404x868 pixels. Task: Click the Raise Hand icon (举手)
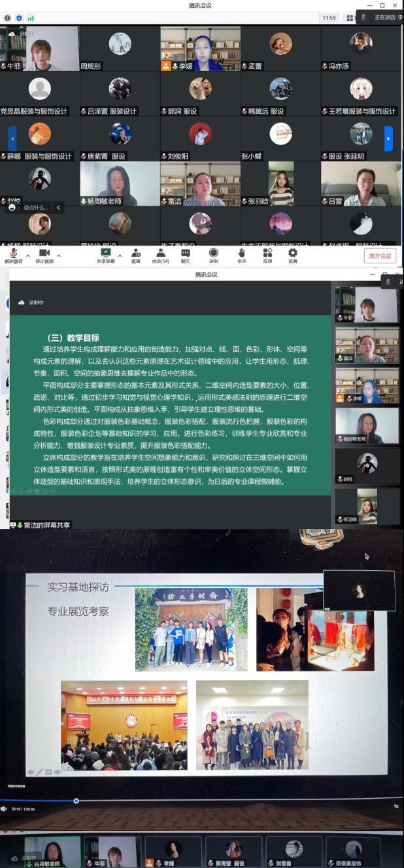241,253
